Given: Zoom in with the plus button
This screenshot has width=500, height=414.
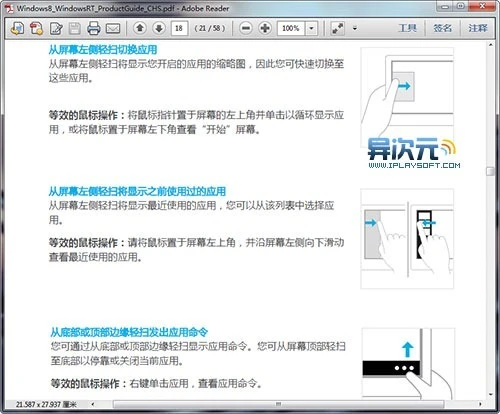Looking at the screenshot, I should 265,28.
